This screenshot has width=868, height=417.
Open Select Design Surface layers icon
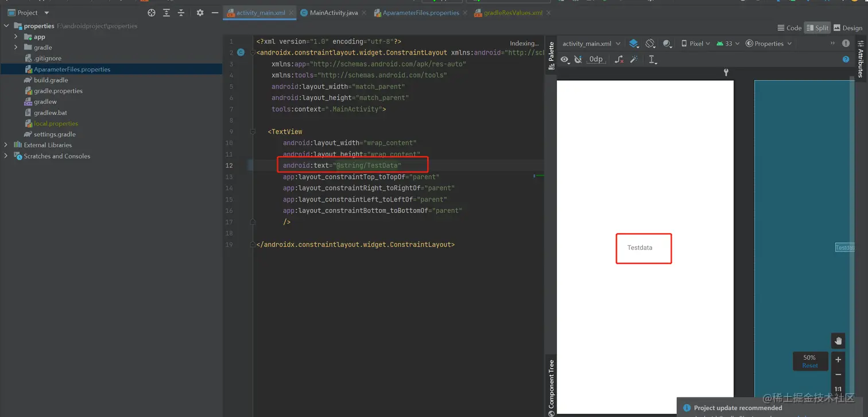634,43
